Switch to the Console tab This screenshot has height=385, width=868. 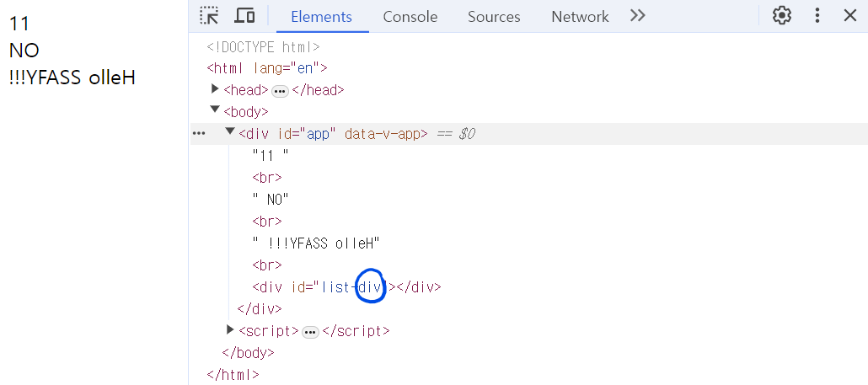click(x=410, y=17)
